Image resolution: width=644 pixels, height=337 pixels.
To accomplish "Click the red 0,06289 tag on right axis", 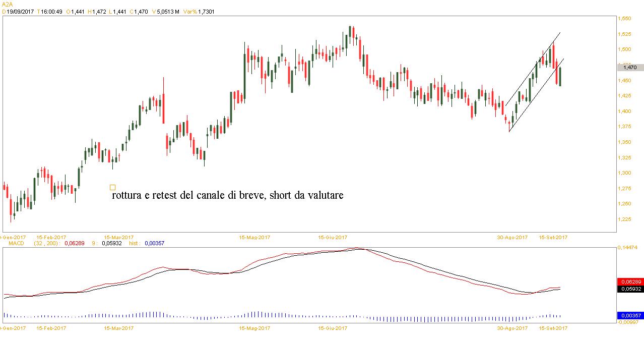I will 630,282.
